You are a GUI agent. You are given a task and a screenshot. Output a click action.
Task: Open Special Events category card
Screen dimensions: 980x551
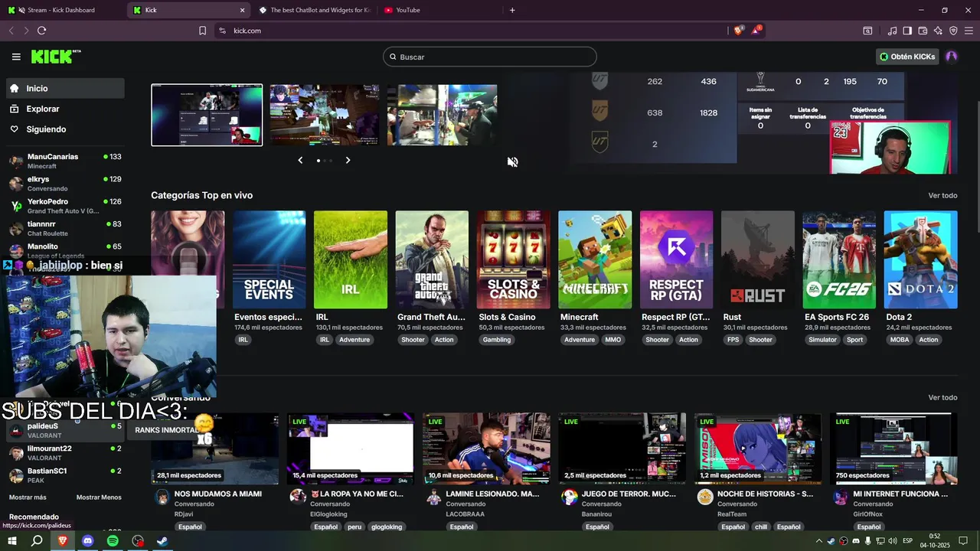[x=269, y=260]
